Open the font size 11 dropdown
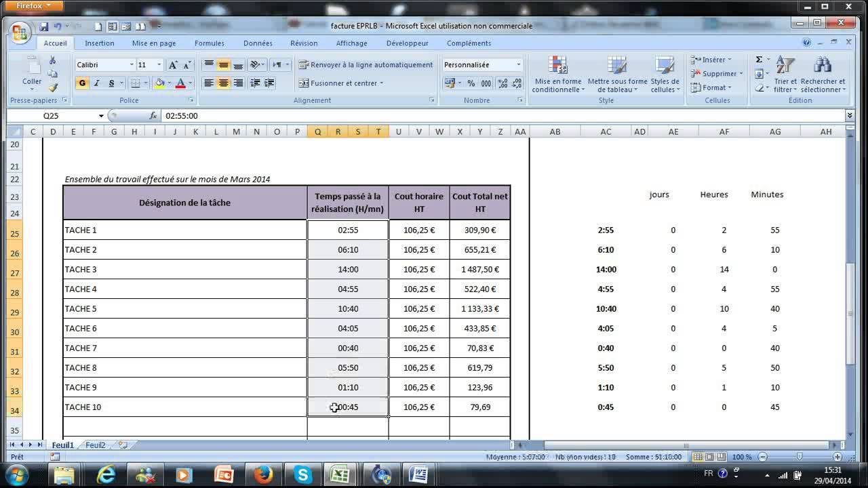The height and width of the screenshot is (488, 868). [159, 65]
